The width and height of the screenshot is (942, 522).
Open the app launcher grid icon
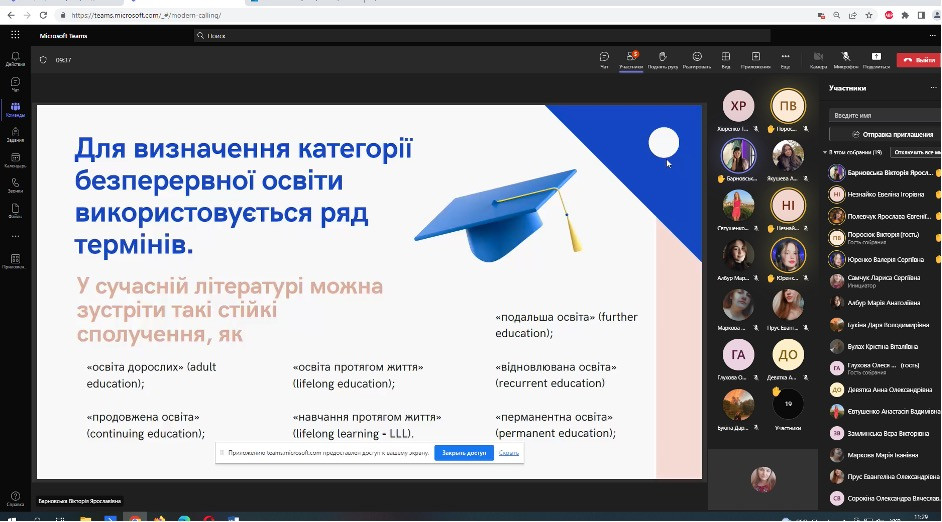point(15,35)
